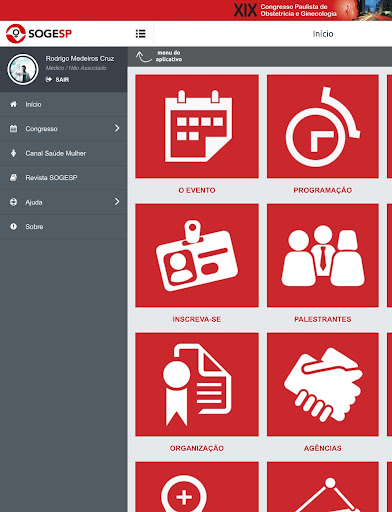Open the PROGRAMAÇÃO clock tile

(323, 126)
